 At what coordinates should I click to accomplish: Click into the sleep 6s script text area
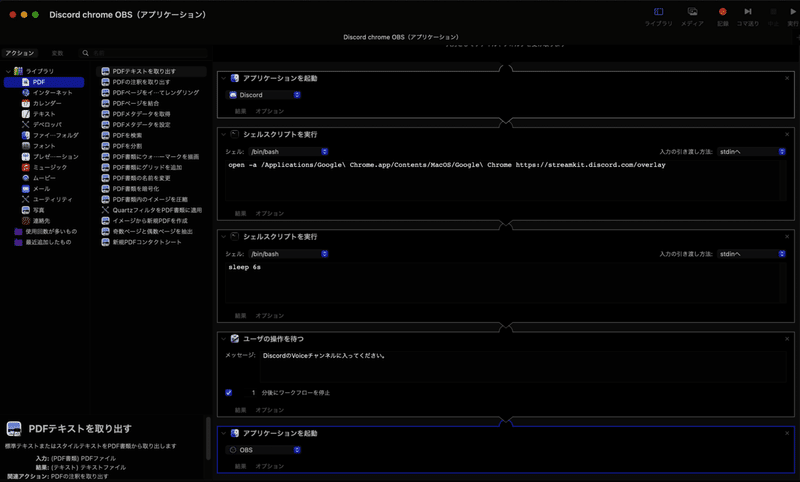(x=506, y=283)
